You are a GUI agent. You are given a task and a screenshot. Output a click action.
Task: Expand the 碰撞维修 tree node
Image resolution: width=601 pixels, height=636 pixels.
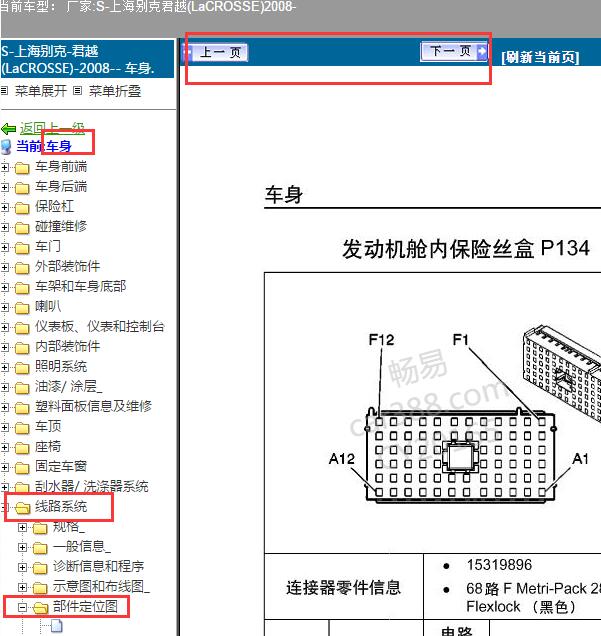5,227
